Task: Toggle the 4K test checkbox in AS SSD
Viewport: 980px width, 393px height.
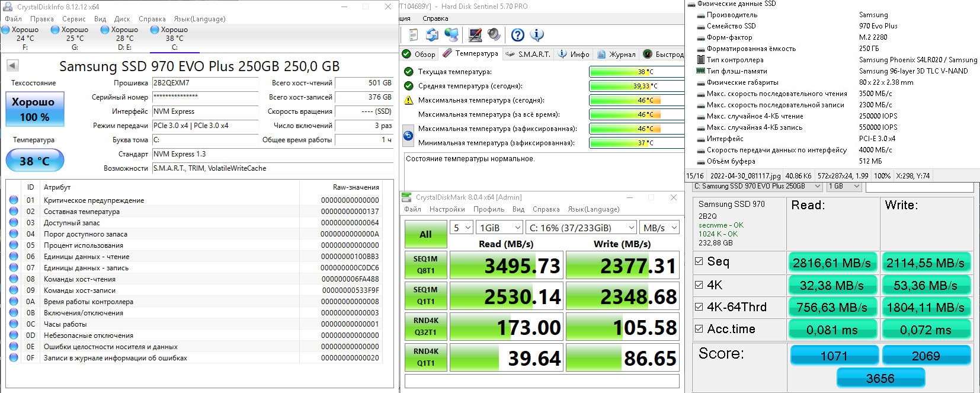Action: click(699, 285)
